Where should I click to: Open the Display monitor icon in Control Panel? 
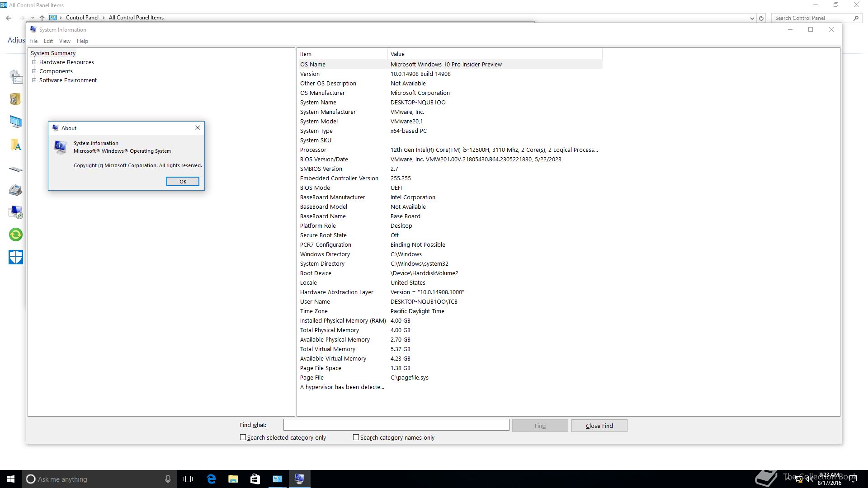click(16, 122)
